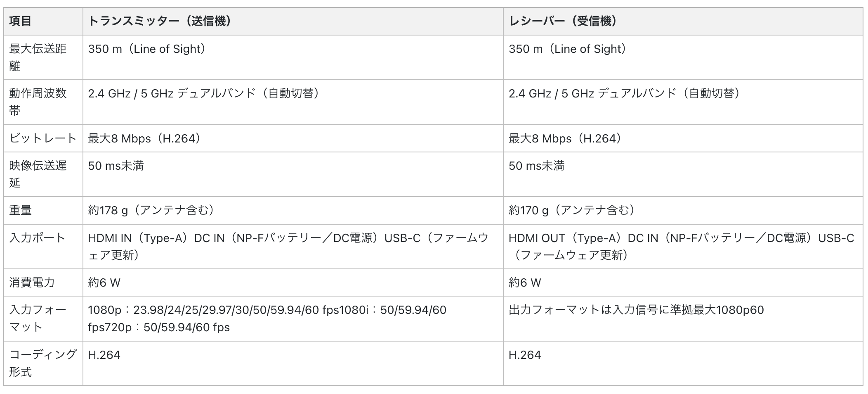Select the HDMI OUT（Type-A） receiver cell

(683, 247)
